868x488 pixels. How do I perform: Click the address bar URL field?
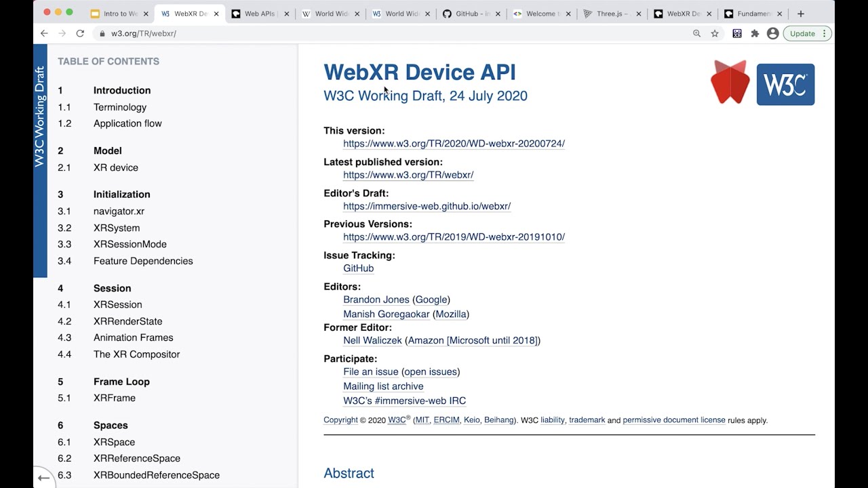339,33
